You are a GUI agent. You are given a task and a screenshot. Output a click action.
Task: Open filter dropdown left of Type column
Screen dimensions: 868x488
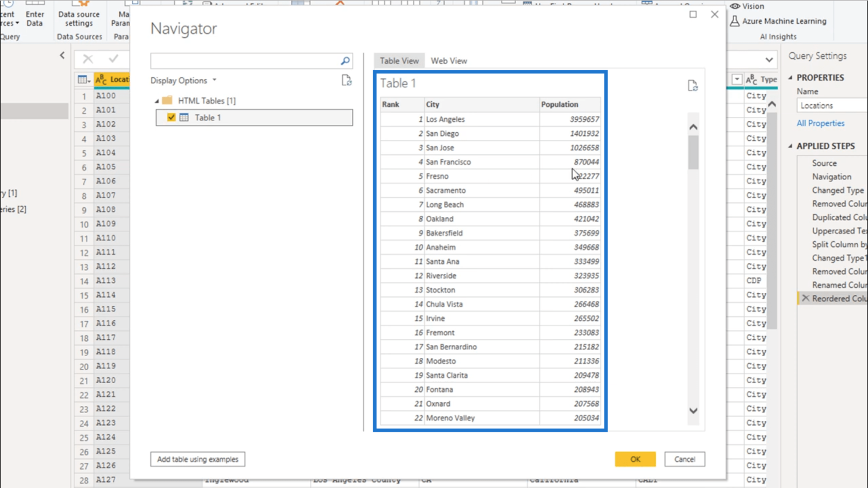coord(737,80)
